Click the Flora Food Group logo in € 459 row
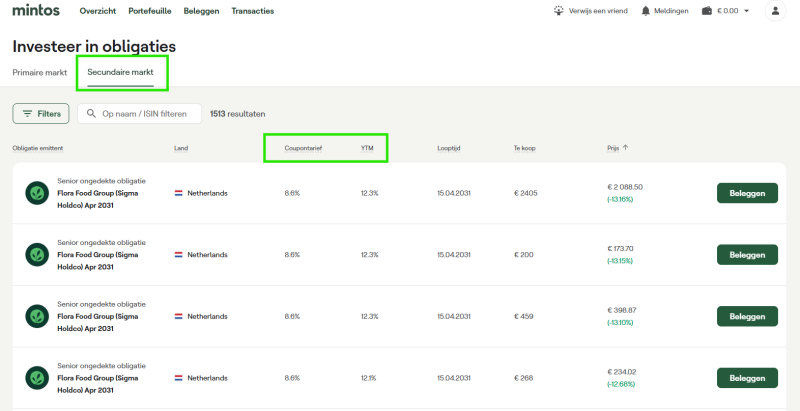This screenshot has height=411, width=800. pyautogui.click(x=37, y=316)
